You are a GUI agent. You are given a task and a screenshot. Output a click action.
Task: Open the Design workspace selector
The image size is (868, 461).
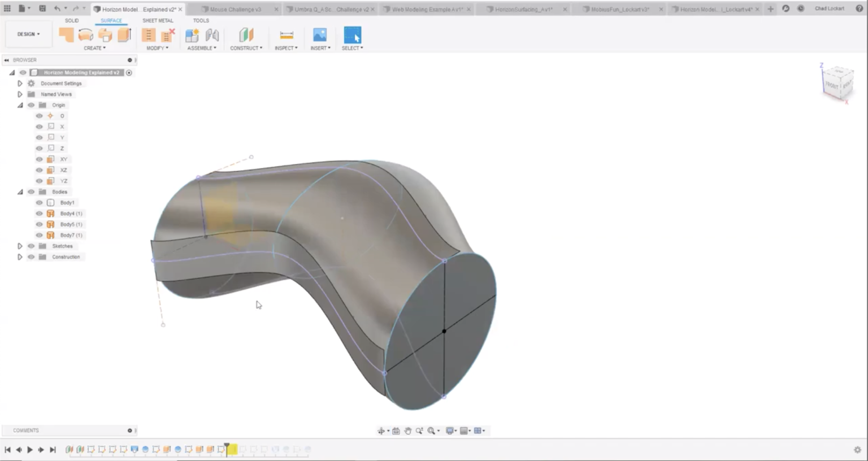tap(27, 34)
